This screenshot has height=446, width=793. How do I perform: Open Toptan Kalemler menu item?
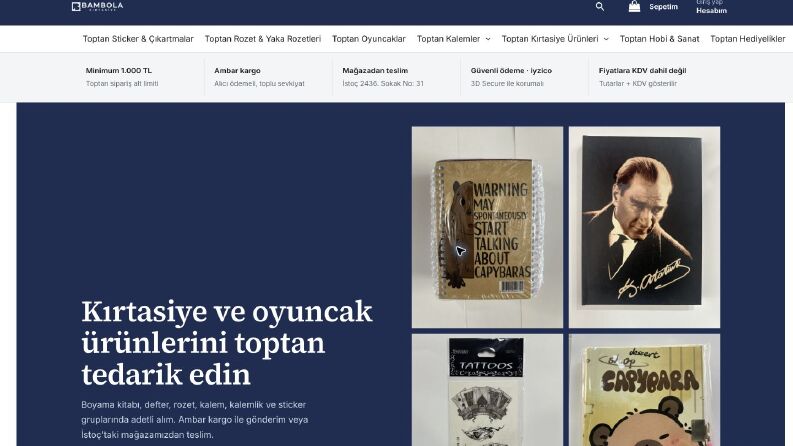point(448,39)
